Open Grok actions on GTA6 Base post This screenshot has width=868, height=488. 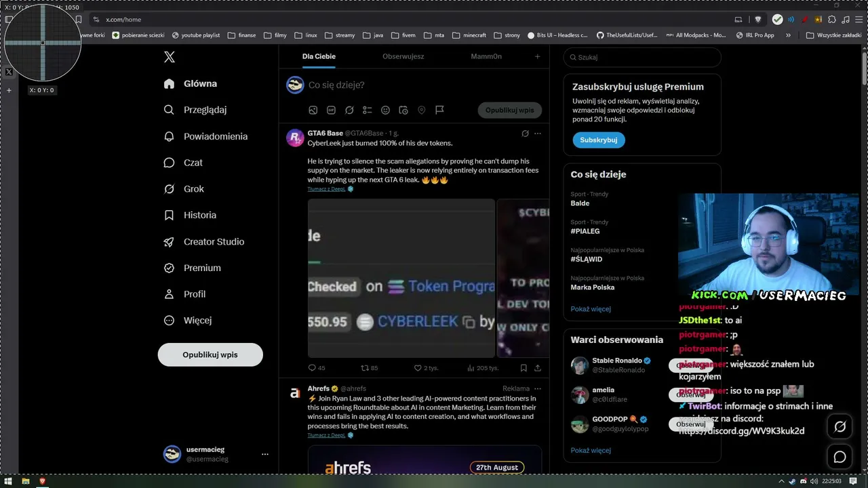pyautogui.click(x=525, y=134)
